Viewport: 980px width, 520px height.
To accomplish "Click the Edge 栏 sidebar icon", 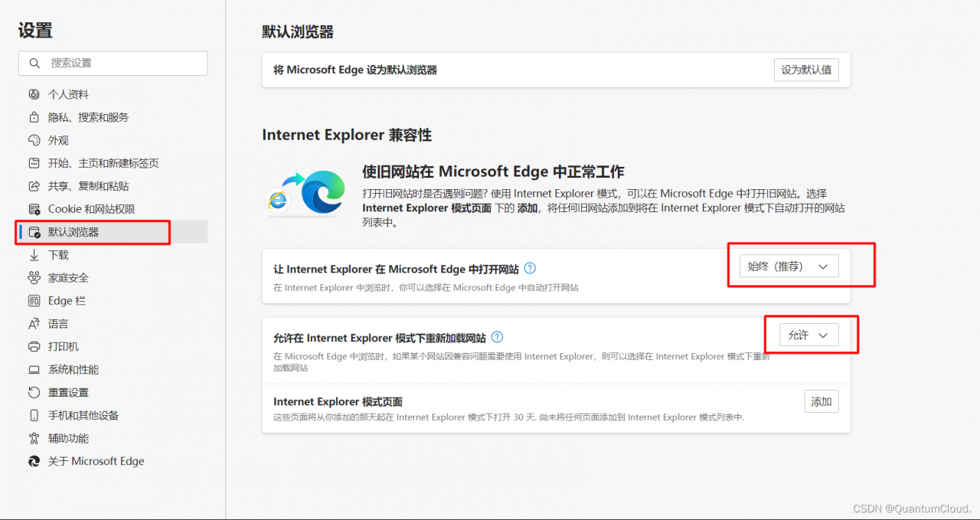I will pos(34,301).
